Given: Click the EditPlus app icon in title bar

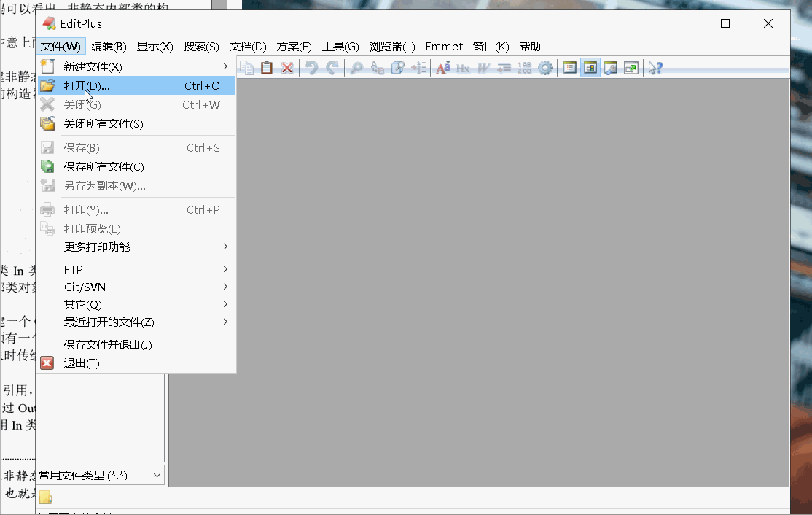Looking at the screenshot, I should tap(49, 23).
